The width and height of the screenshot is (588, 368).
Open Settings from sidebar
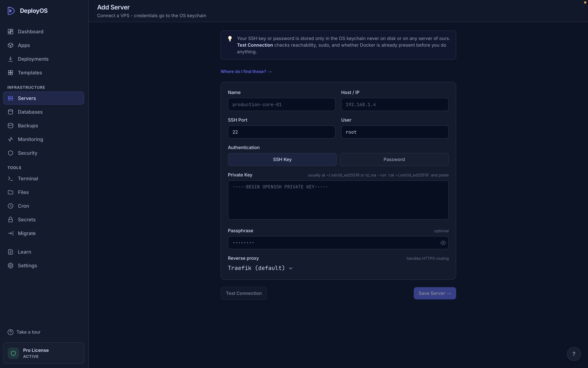43,266
